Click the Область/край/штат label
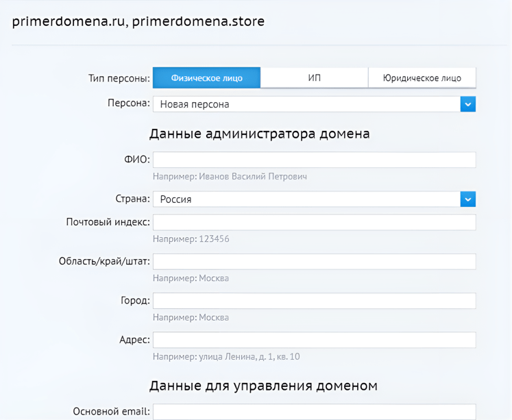Viewport: 512px width, 420px height. pyautogui.click(x=104, y=262)
